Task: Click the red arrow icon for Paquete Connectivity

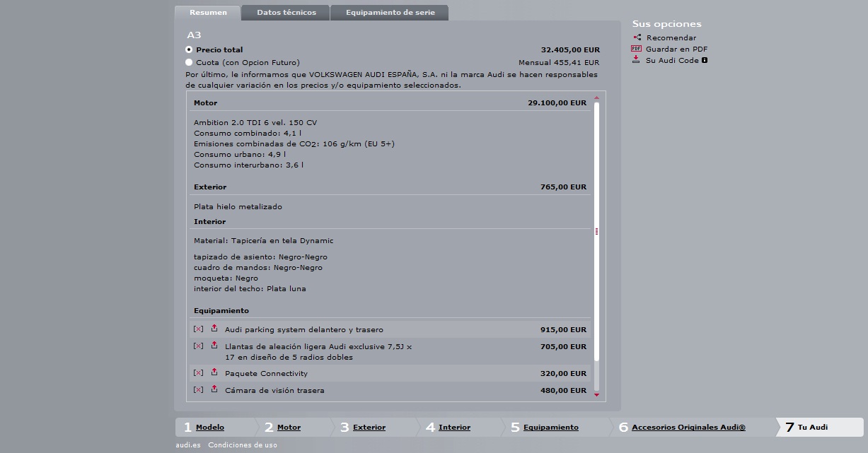Action: pyautogui.click(x=214, y=372)
